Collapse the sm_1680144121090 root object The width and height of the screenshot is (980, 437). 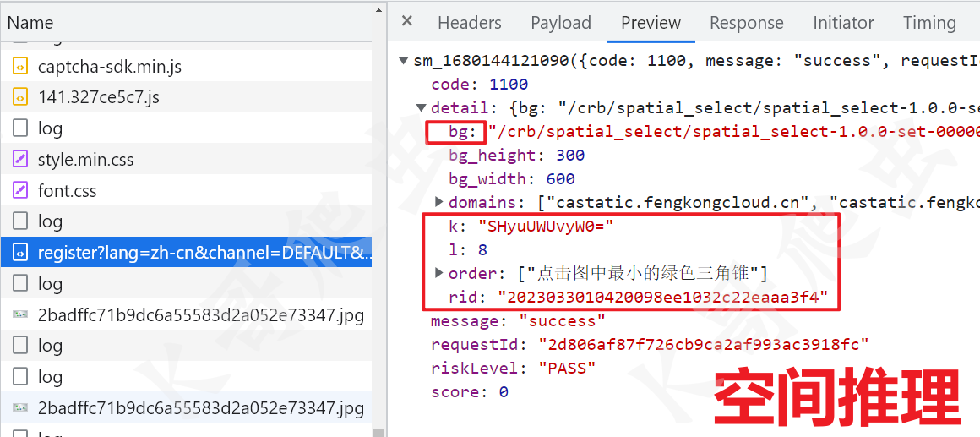point(405,61)
